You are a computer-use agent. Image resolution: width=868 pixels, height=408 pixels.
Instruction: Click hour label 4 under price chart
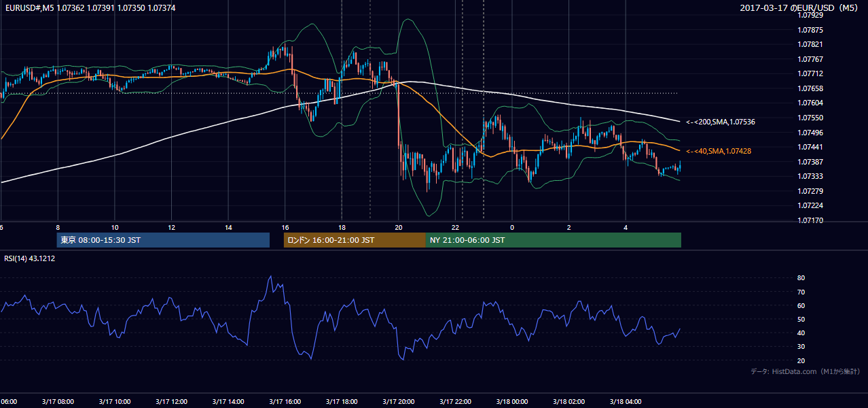[x=626, y=228]
